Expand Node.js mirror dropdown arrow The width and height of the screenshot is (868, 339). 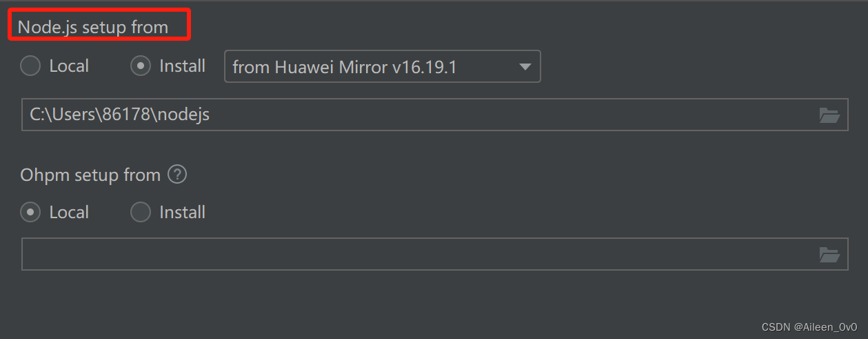click(x=525, y=67)
